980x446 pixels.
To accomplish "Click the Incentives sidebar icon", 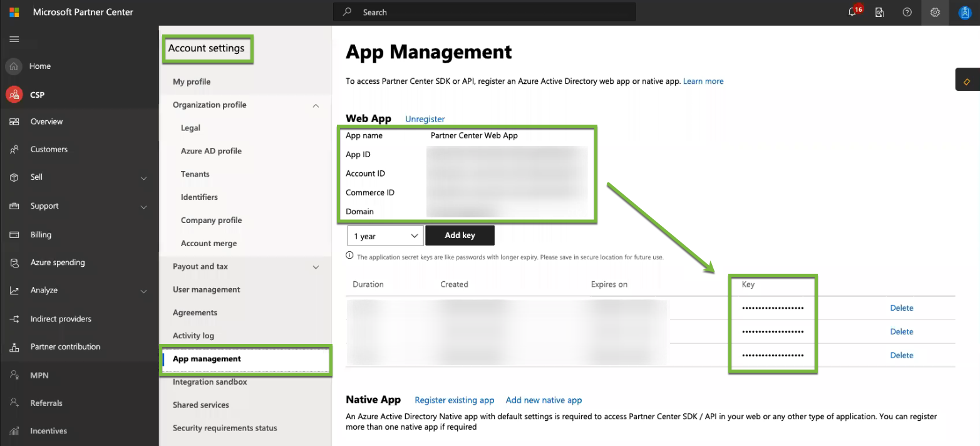I will click(14, 431).
